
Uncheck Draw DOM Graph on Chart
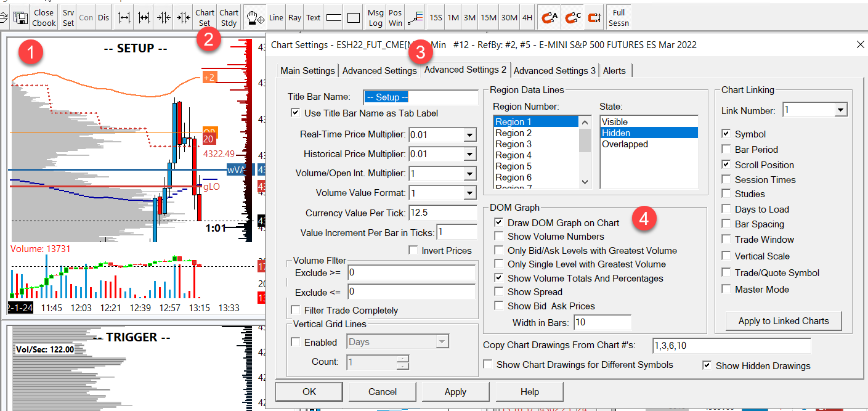pyautogui.click(x=499, y=222)
